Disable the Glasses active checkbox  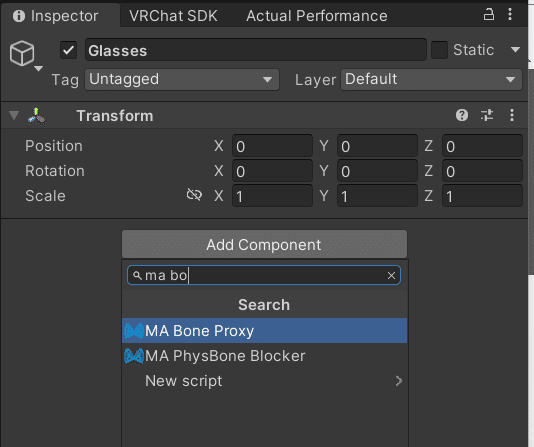pyautogui.click(x=68, y=50)
